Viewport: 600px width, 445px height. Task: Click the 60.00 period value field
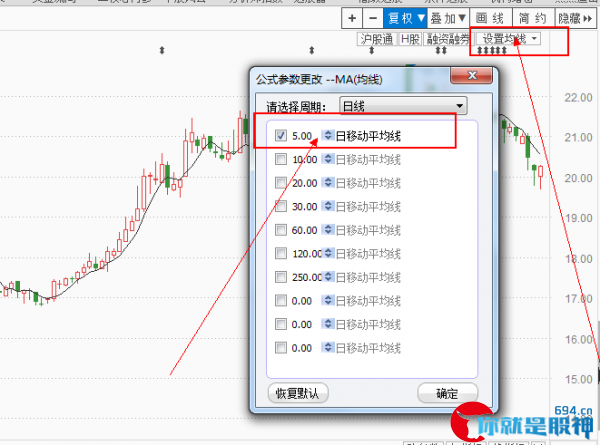pyautogui.click(x=305, y=230)
